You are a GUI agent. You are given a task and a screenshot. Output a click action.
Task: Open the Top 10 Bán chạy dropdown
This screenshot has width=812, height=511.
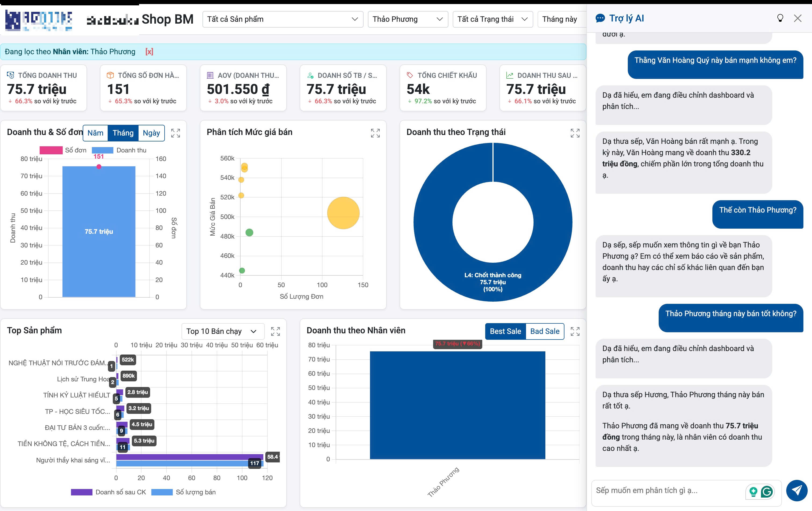[221, 331]
